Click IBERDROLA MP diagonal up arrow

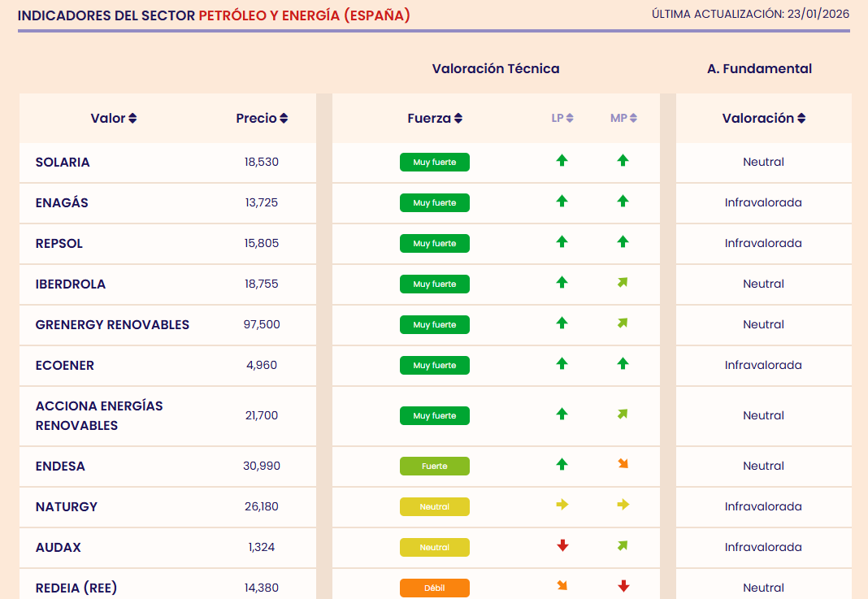pos(623,282)
